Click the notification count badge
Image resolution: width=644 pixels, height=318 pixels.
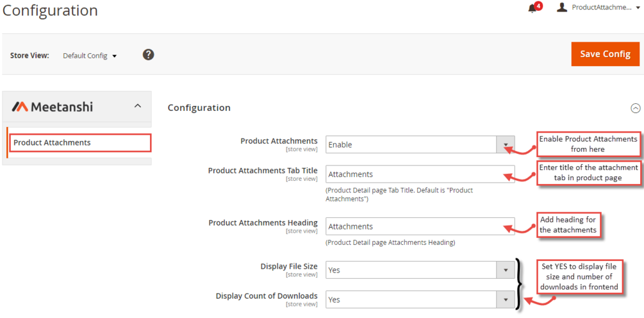tap(538, 6)
